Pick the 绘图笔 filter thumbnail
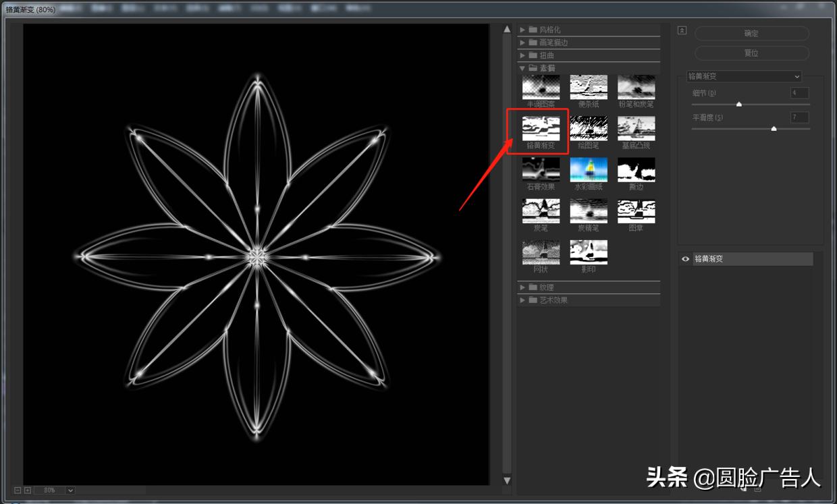 [x=589, y=128]
